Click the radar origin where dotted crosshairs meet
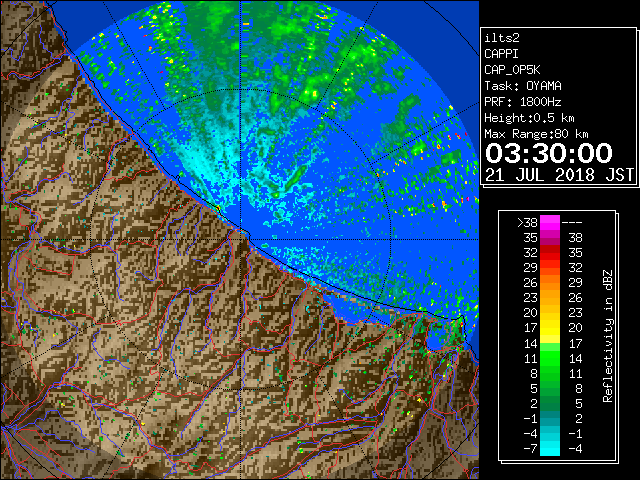This screenshot has height=480, width=640. pyautogui.click(x=240, y=240)
